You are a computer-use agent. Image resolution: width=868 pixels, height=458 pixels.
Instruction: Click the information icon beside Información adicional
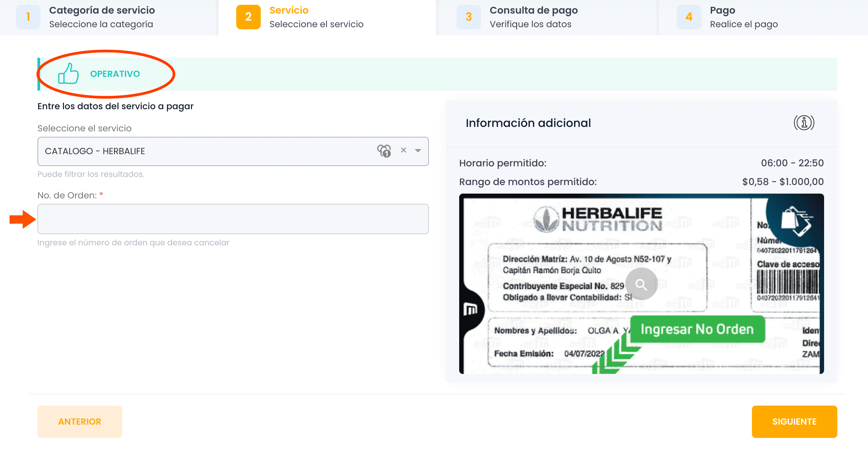(x=804, y=123)
